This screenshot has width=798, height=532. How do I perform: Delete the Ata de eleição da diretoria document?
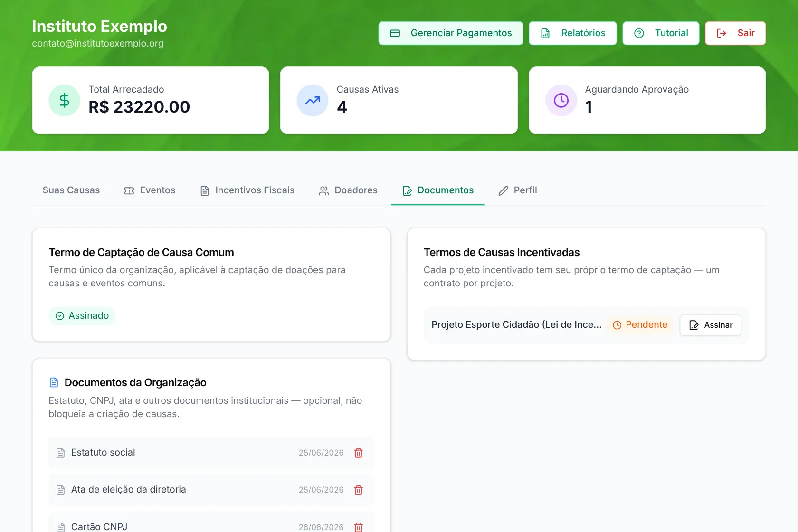tap(359, 490)
